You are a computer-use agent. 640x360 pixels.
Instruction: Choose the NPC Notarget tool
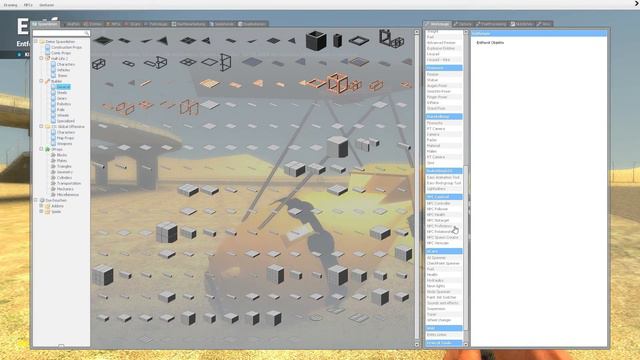click(x=444, y=220)
